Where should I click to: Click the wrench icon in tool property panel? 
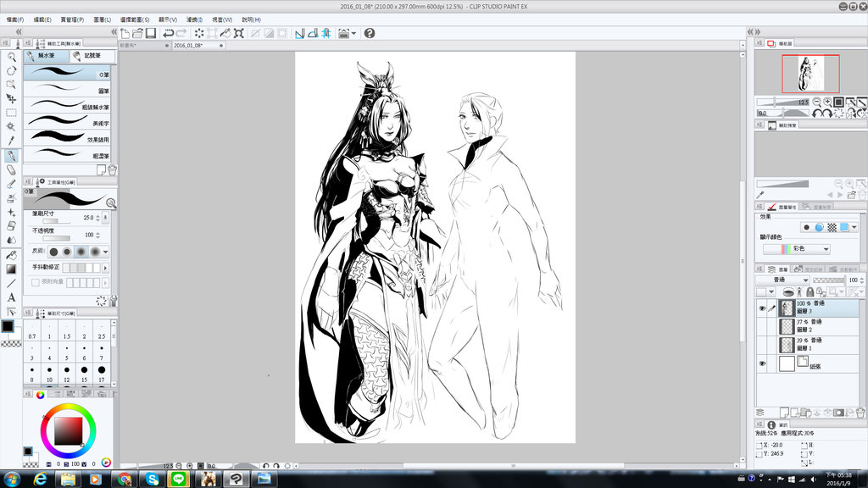tap(113, 301)
